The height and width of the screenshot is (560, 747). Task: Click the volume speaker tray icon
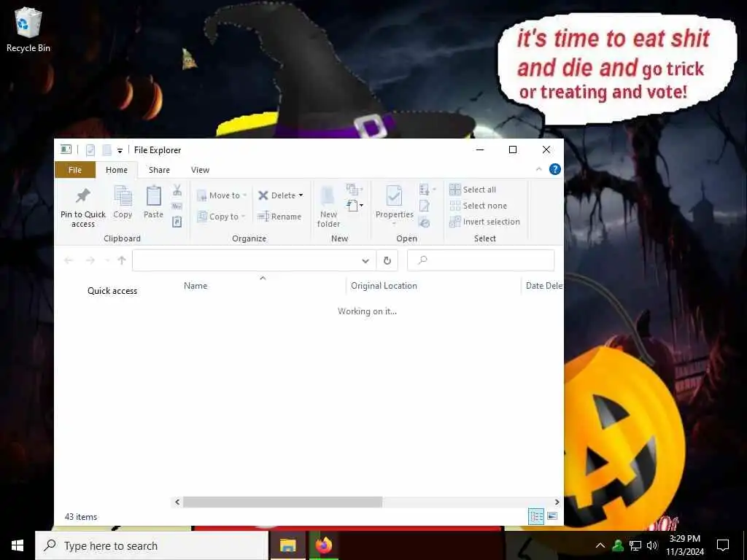652,545
